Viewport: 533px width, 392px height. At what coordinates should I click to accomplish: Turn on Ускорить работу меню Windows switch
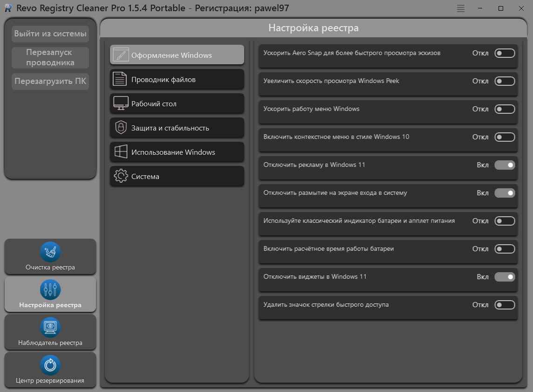(505, 109)
